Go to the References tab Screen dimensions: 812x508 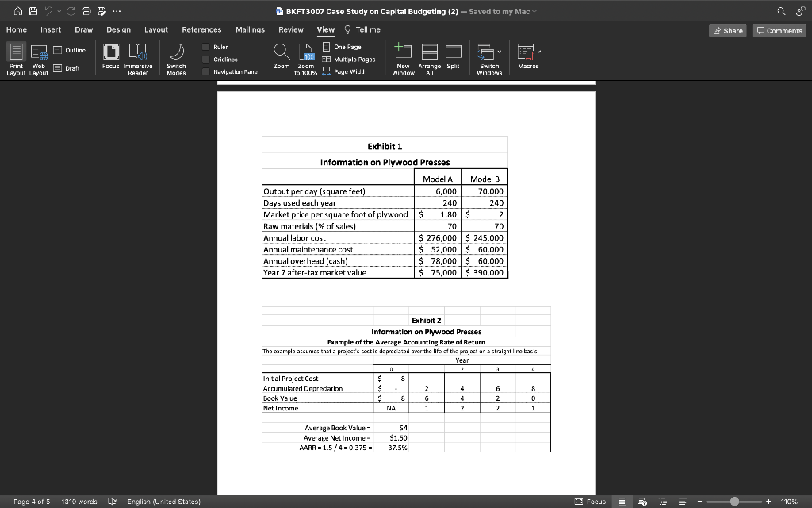[x=201, y=29]
